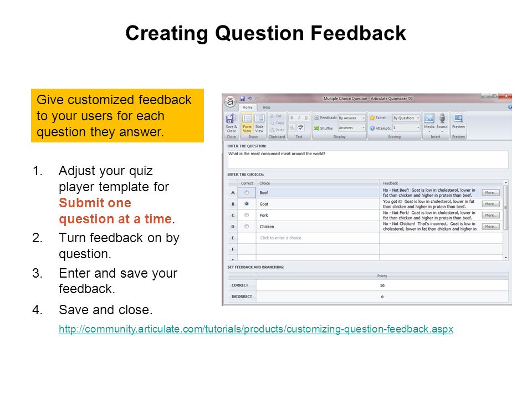Open the Score By Question dropdown
532x399 pixels.
click(406, 117)
